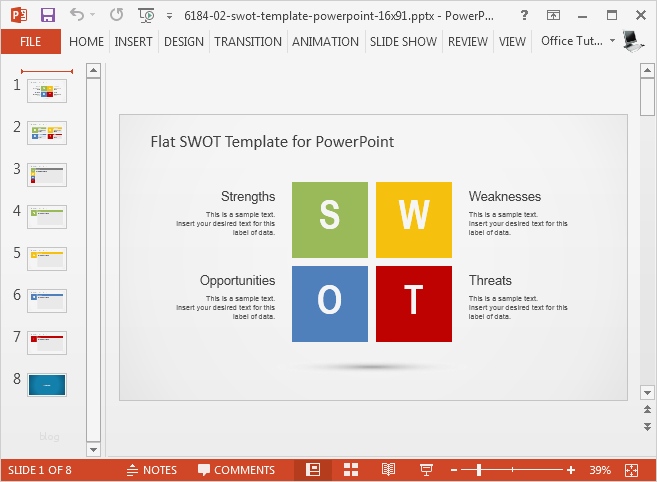Open the FILE backstage tab
This screenshot has width=657, height=482.
(x=31, y=41)
